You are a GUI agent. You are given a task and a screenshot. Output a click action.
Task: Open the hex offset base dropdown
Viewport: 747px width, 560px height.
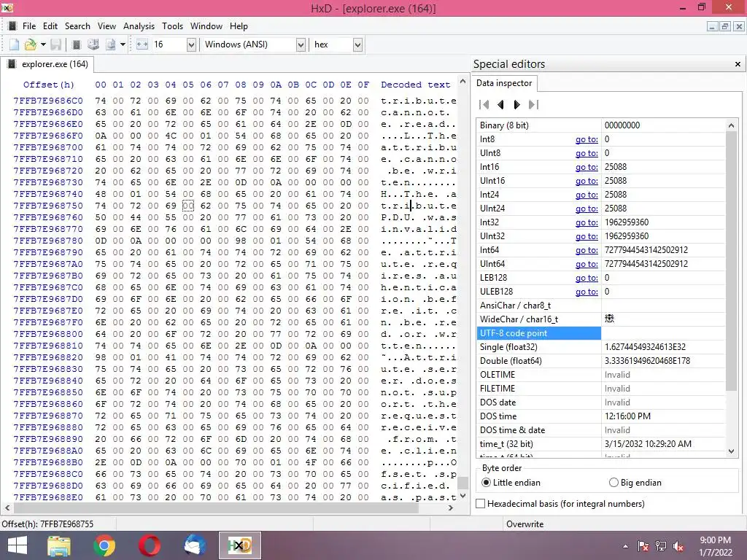[x=357, y=44]
